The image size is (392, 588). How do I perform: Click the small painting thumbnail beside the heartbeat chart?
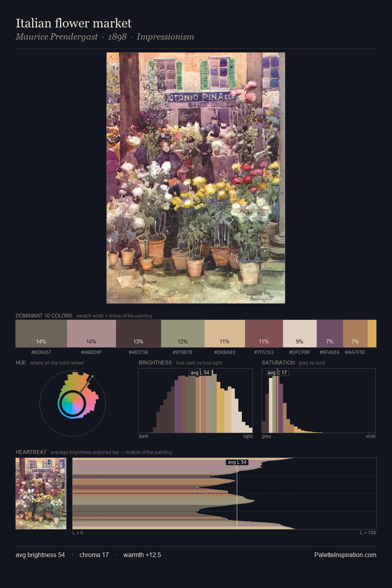point(41,494)
